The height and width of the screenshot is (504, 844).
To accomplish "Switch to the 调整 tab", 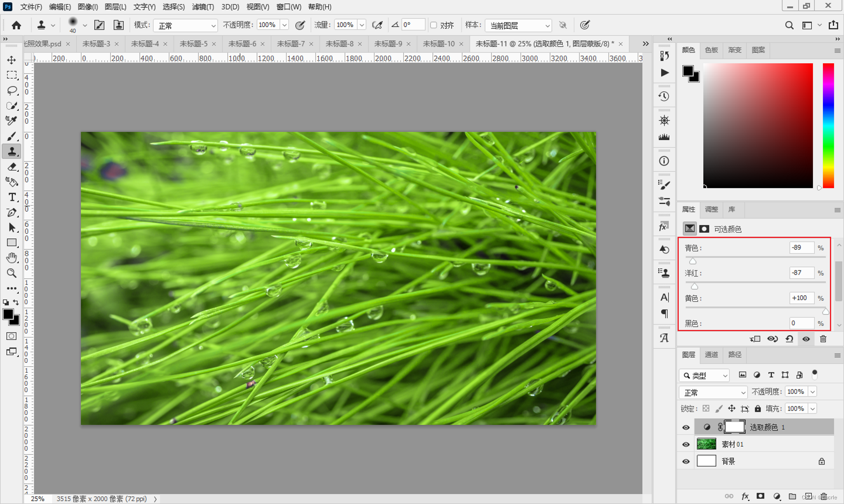I will click(711, 210).
